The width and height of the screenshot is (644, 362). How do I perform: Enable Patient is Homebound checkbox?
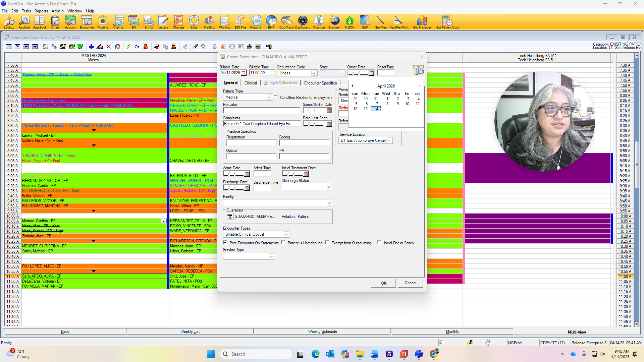(x=283, y=243)
